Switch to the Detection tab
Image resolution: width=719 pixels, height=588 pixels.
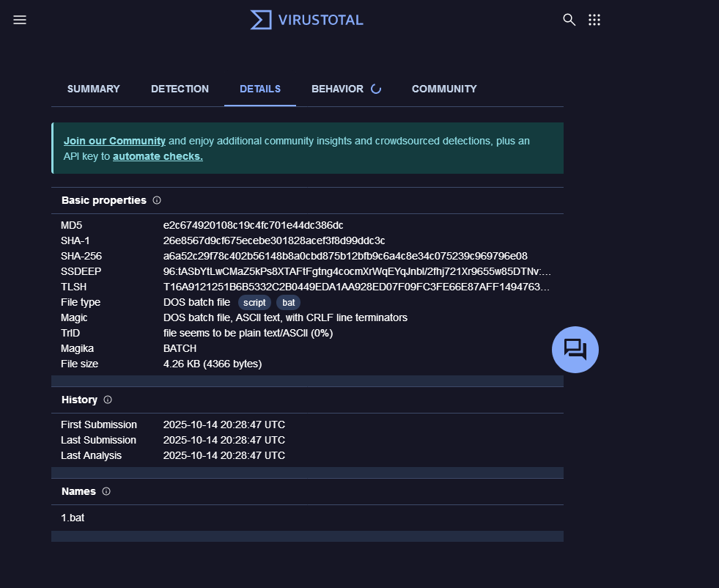[180, 89]
